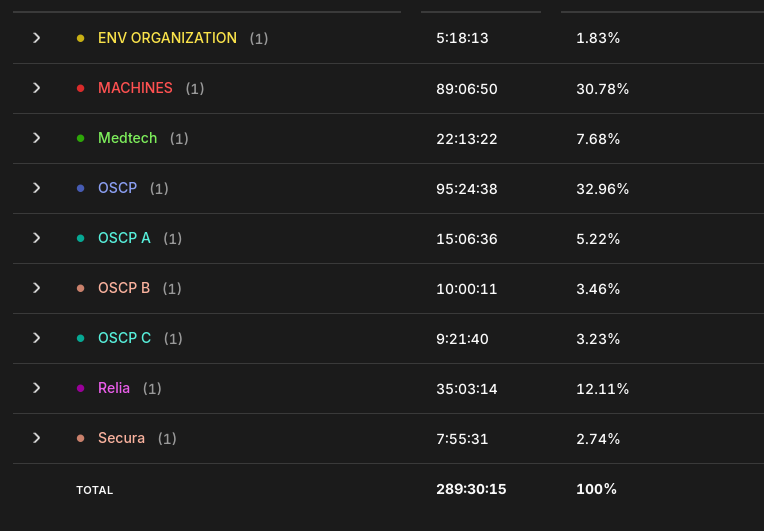
Task: Click the (1) count beside MACHINES
Action: coord(194,89)
